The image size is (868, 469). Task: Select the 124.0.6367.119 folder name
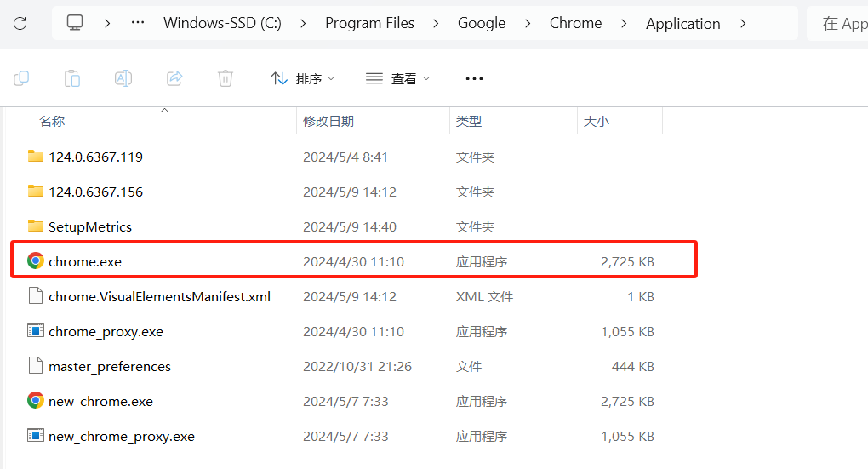(96, 157)
